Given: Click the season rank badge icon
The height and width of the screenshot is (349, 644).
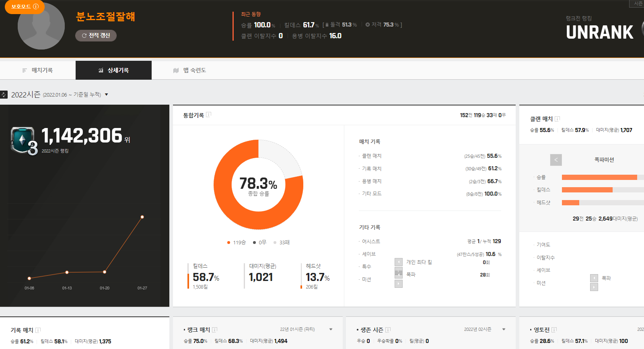Looking at the screenshot, I should (23, 140).
